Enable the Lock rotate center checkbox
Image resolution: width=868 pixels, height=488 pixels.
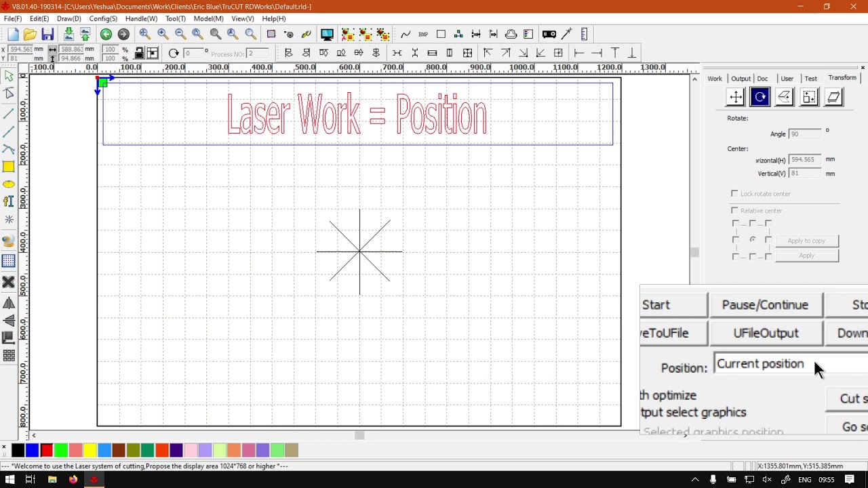[734, 194]
